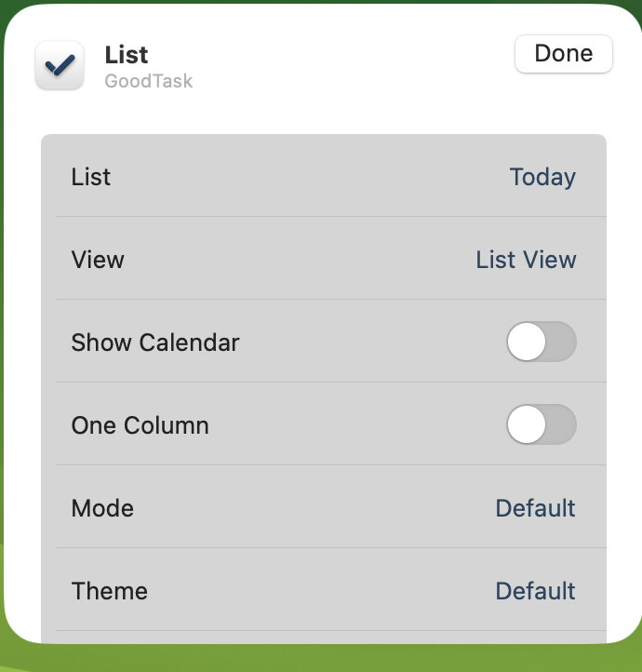Screen dimensions: 642x672
Task: Select the View row label
Action: pos(98,260)
